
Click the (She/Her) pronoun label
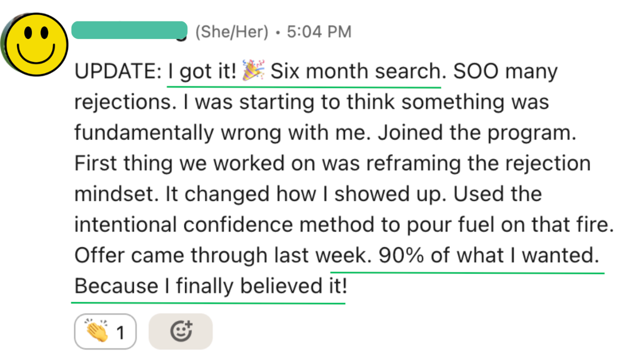232,32
